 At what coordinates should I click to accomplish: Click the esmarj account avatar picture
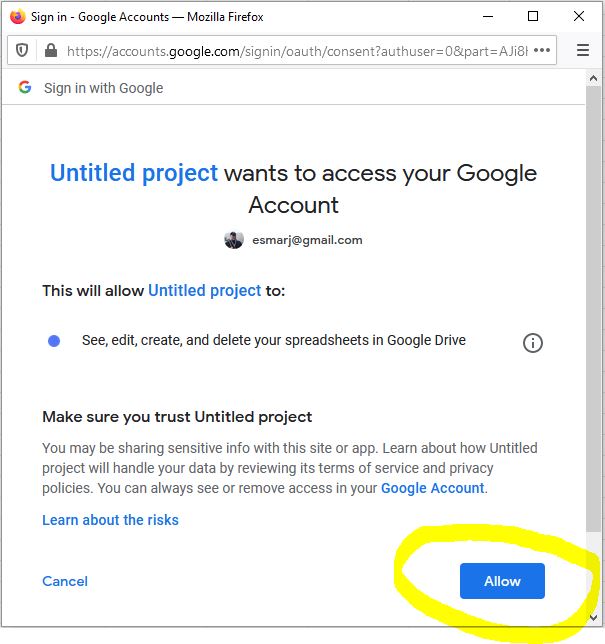tap(234, 240)
